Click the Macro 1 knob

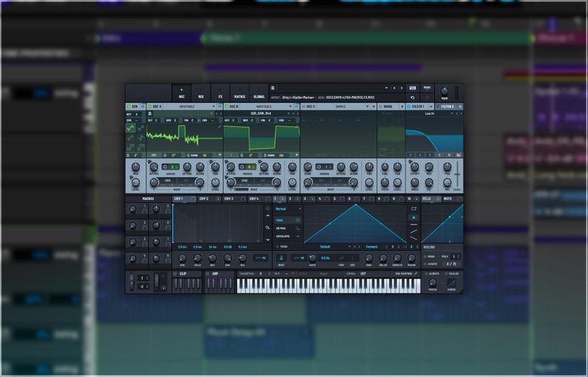pyautogui.click(x=133, y=210)
